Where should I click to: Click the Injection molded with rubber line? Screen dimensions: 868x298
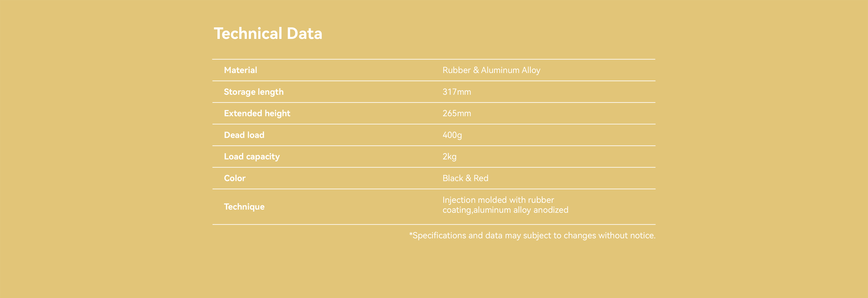click(x=498, y=200)
